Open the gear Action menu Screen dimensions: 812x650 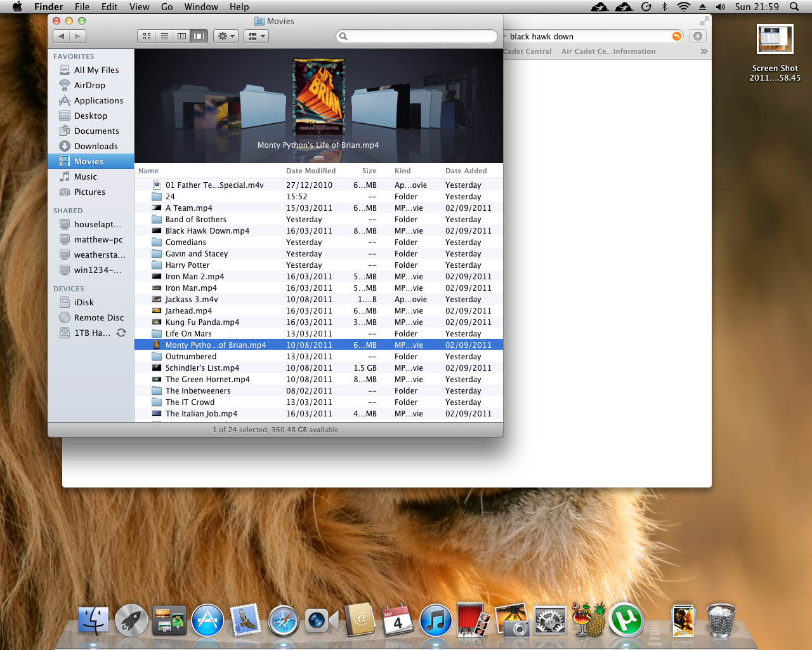coord(226,36)
